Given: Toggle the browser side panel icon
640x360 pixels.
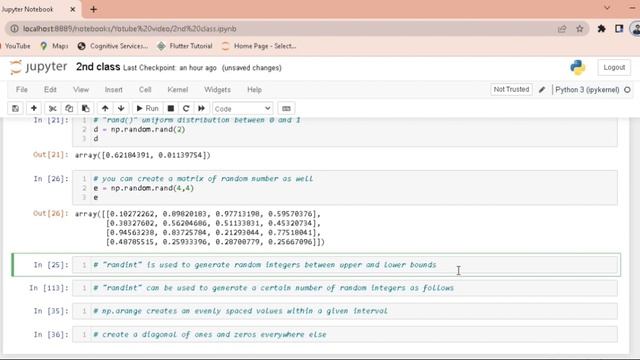Looking at the screenshot, I should coord(619,29).
